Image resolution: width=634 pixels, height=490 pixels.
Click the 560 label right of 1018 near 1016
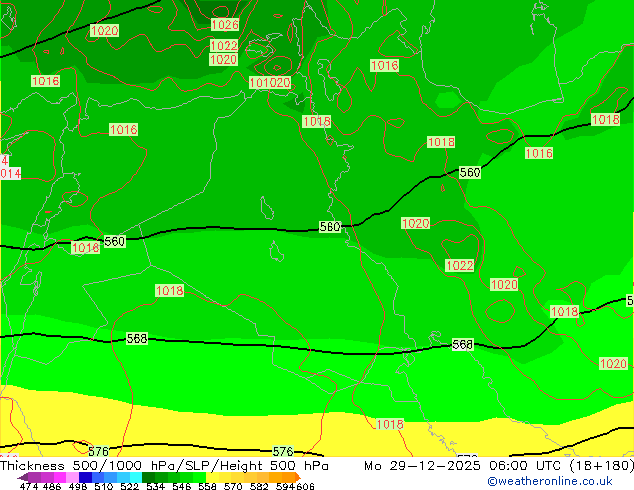[470, 172]
